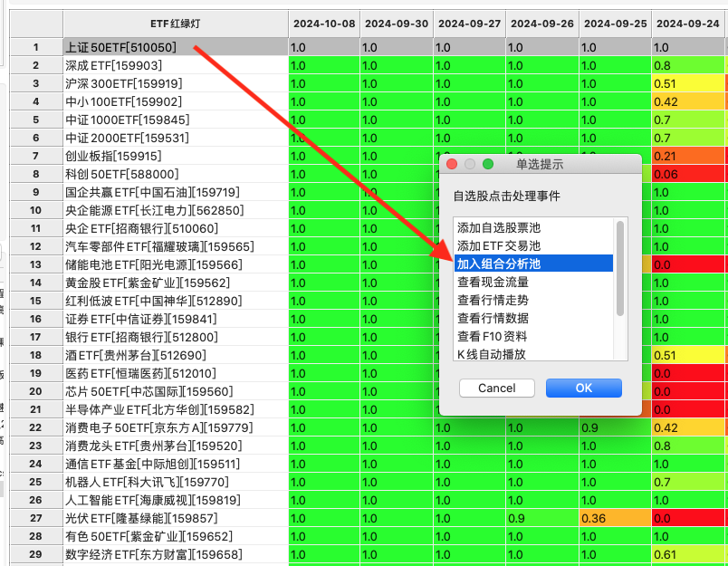Select 添加ETF交易池 option
The width and height of the screenshot is (728, 566).
click(x=533, y=245)
